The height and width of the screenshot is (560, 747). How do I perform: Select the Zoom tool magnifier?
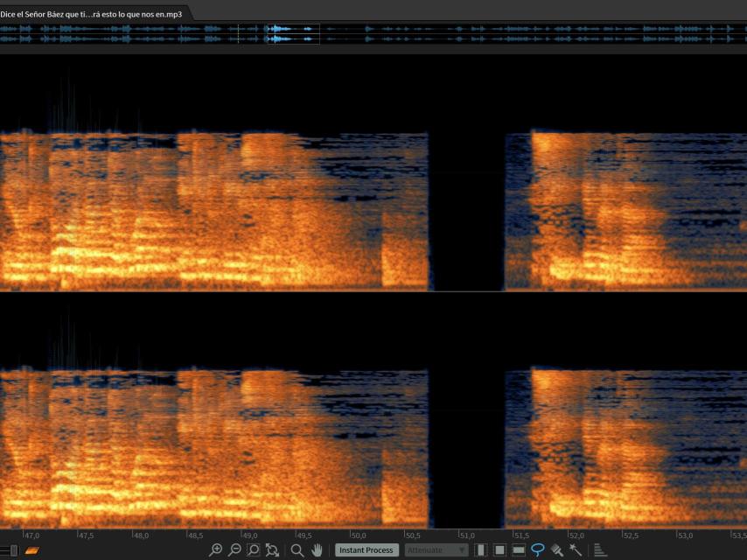pyautogui.click(x=297, y=550)
